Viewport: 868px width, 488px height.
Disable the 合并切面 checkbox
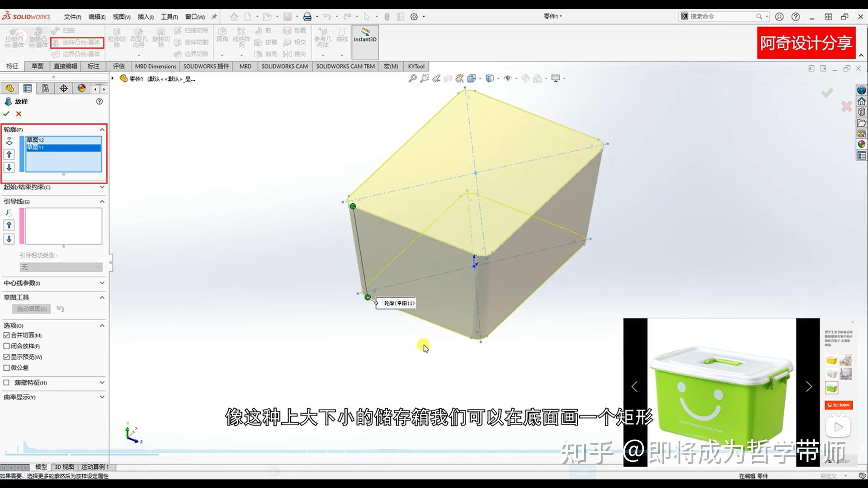click(6, 335)
